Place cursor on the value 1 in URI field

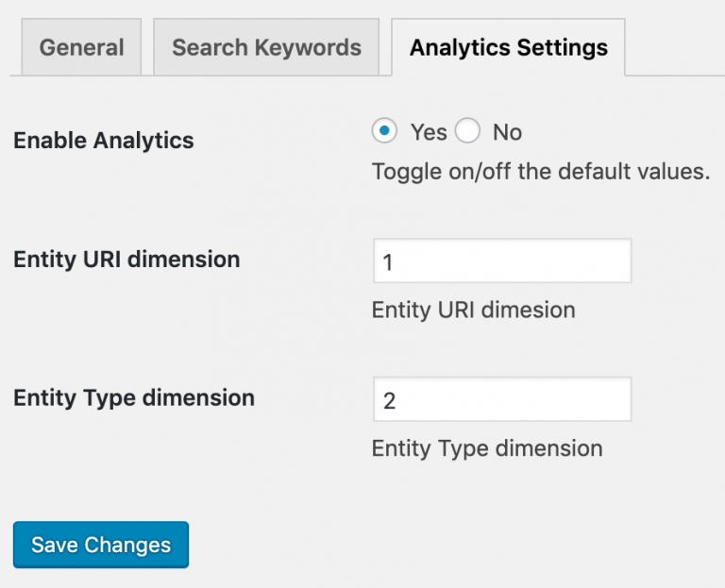click(388, 262)
